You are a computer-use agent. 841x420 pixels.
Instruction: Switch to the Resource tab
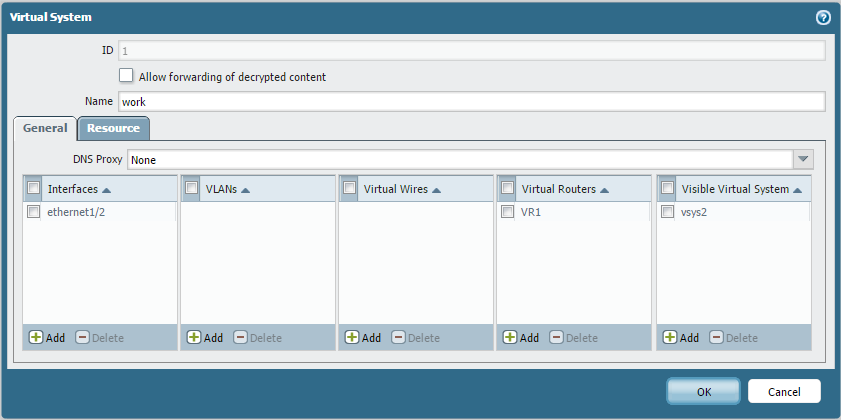coord(113,128)
